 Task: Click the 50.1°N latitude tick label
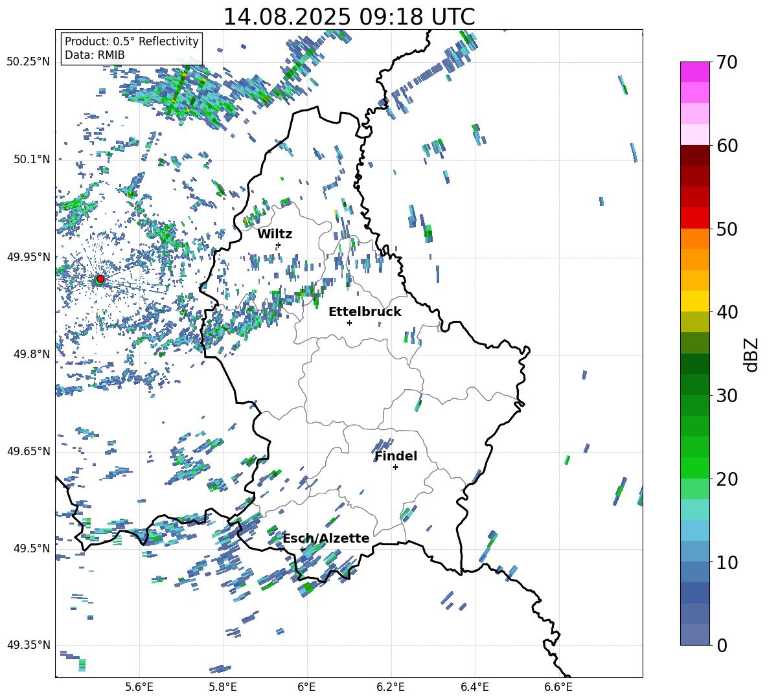click(31, 159)
